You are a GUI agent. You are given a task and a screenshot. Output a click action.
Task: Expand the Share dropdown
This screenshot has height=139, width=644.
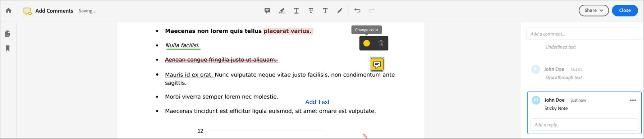coord(594,10)
